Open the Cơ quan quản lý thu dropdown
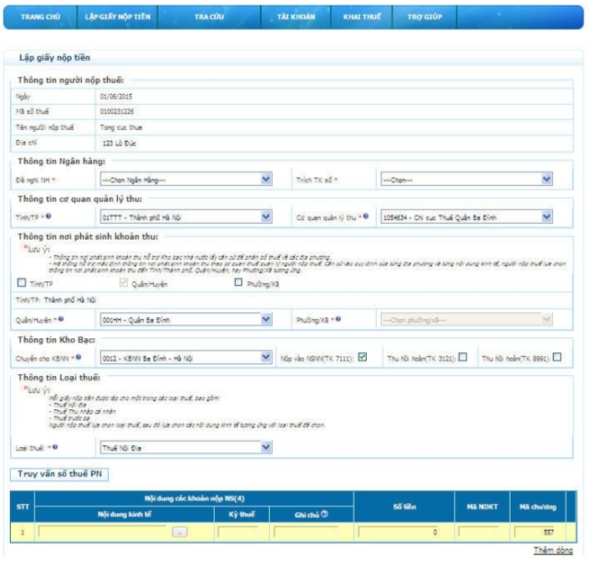The height and width of the screenshot is (564, 600). pos(466,215)
